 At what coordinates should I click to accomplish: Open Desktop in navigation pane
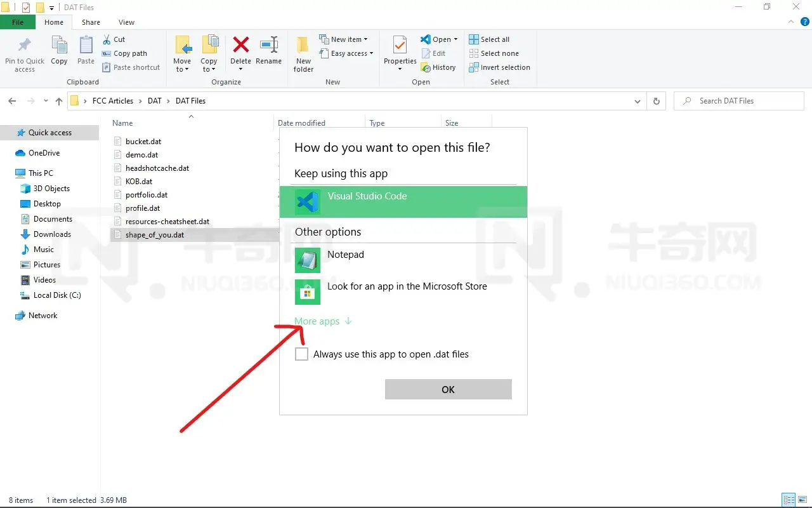point(47,204)
